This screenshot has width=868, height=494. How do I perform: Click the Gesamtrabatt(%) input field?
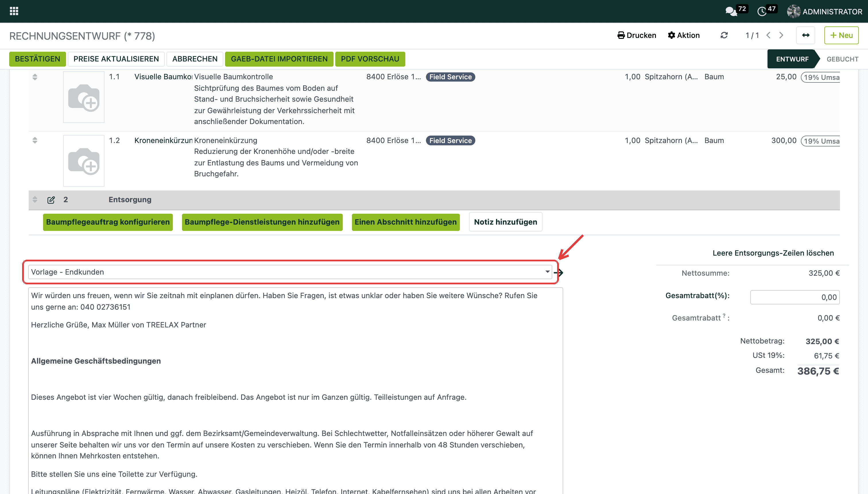795,298
